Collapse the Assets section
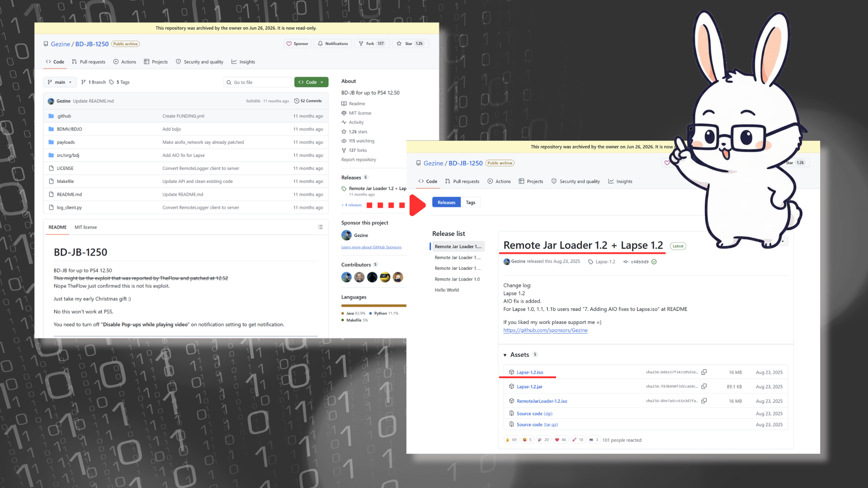The image size is (868, 488). tap(505, 355)
